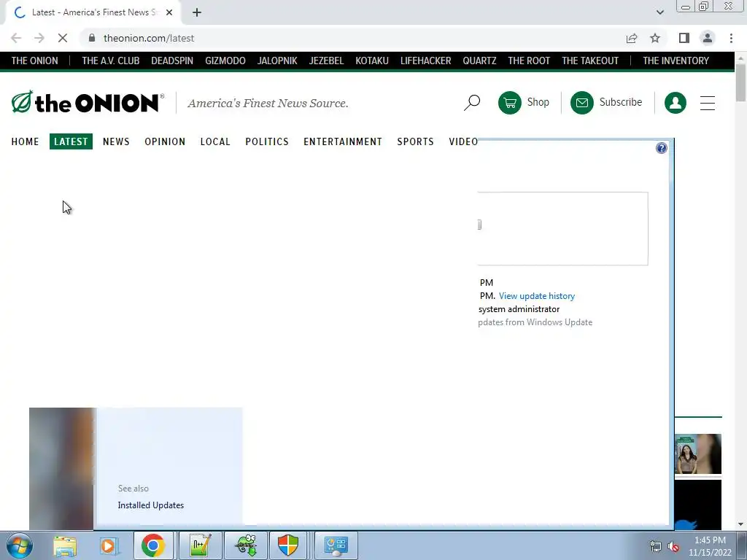Select the HOME nav item
This screenshot has width=747, height=560.
[x=26, y=141]
